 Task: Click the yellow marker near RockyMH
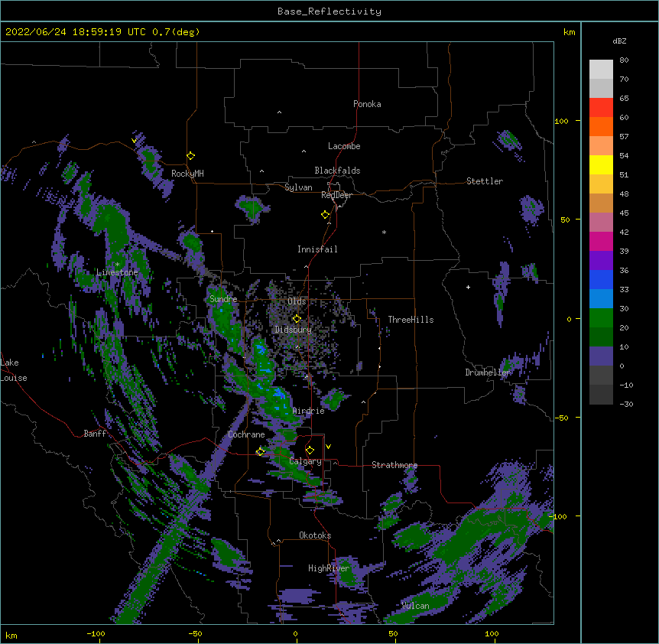pyautogui.click(x=190, y=156)
